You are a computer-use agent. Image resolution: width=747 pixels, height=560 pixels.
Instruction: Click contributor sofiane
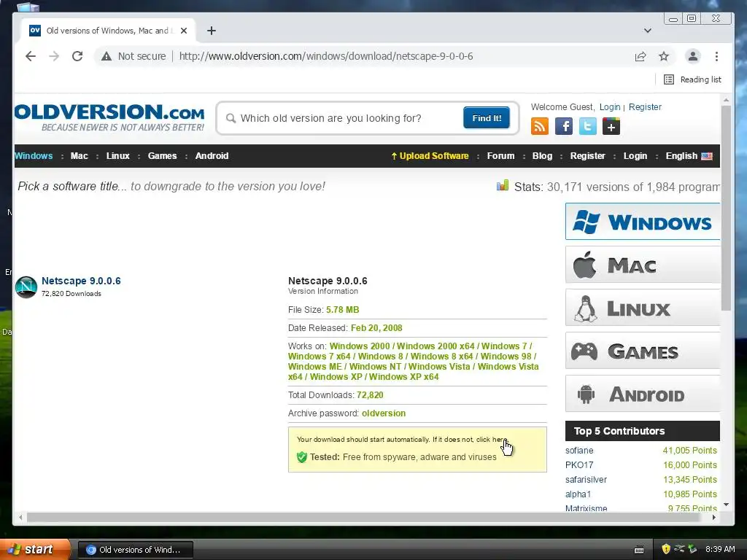579,451
